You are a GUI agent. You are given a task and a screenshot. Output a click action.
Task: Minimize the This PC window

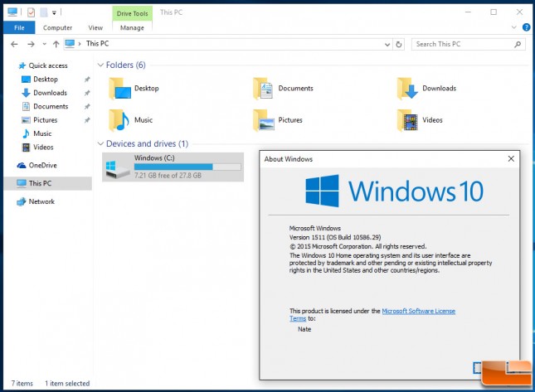pyautogui.click(x=468, y=12)
